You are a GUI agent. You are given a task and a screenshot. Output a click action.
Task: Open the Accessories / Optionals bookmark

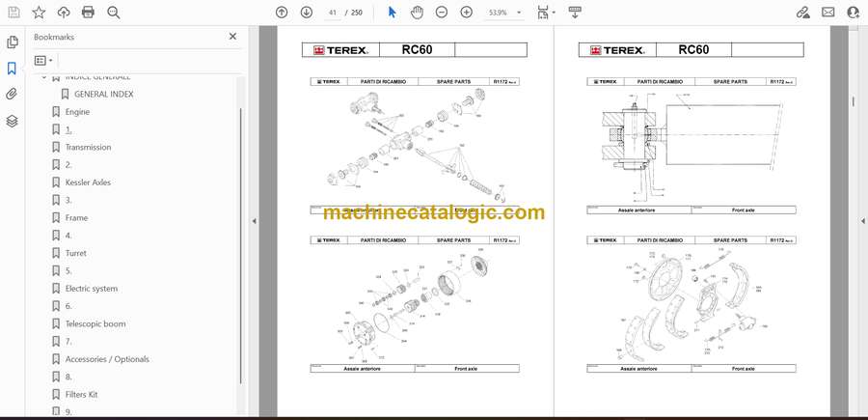(107, 359)
